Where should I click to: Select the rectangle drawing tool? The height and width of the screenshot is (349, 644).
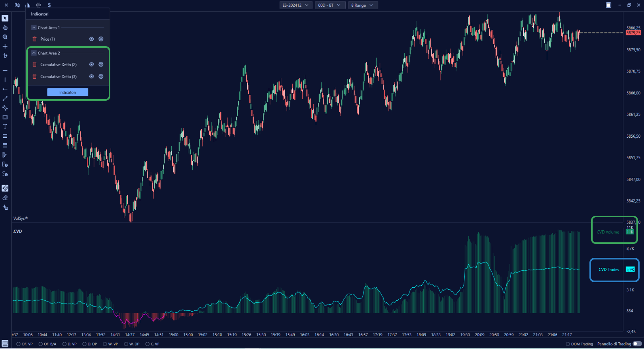[x=5, y=117]
